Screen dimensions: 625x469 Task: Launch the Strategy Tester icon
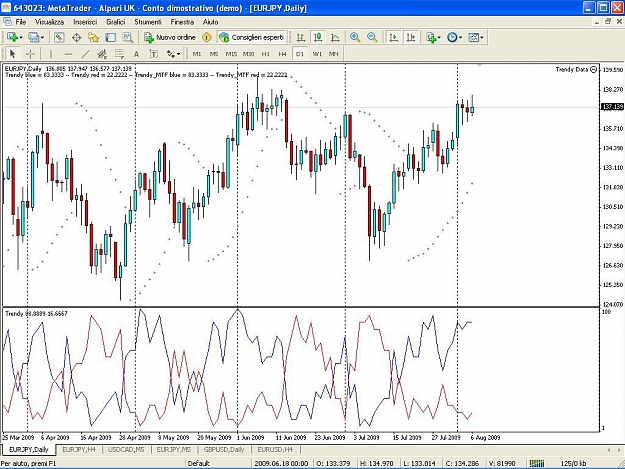coord(128,37)
